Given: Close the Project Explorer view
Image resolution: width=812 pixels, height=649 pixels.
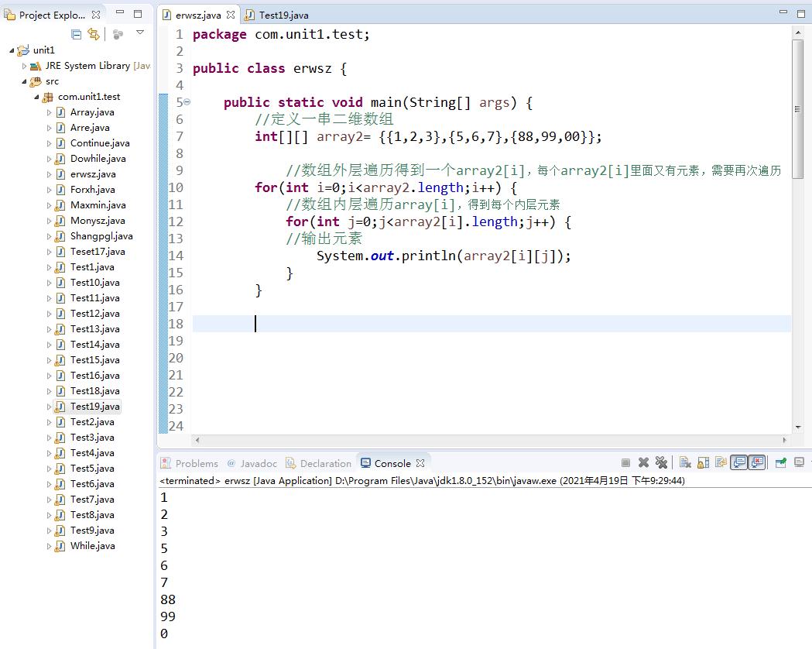Looking at the screenshot, I should [96, 15].
